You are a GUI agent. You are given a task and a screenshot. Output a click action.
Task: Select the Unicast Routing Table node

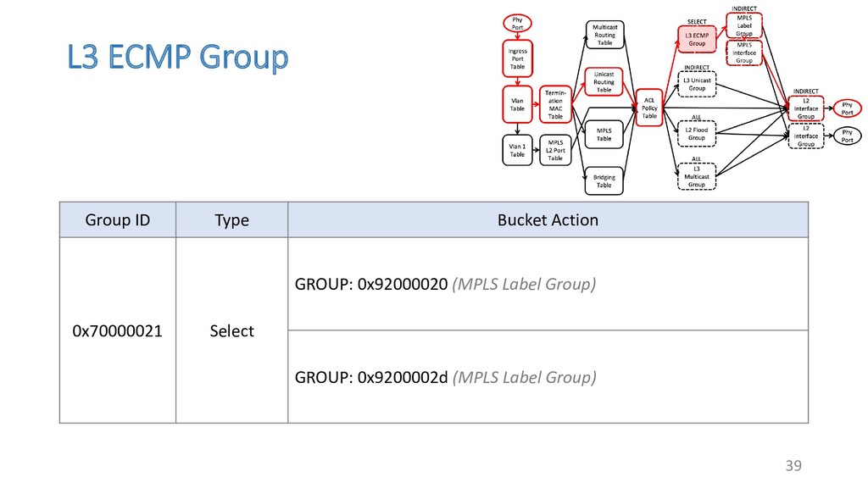[x=604, y=82]
